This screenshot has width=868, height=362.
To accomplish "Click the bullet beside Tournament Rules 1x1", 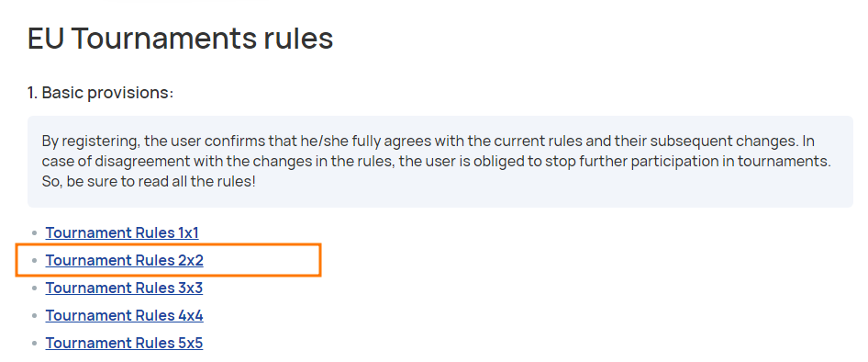I will [x=34, y=233].
